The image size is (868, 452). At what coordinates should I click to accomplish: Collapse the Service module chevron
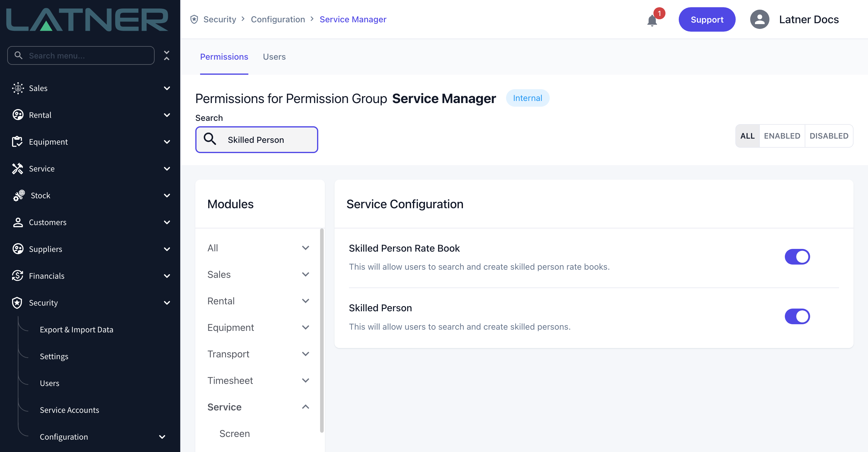(x=306, y=407)
